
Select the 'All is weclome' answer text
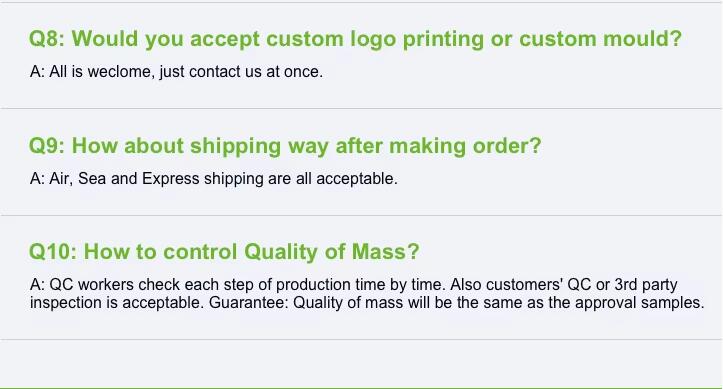[x=177, y=72]
